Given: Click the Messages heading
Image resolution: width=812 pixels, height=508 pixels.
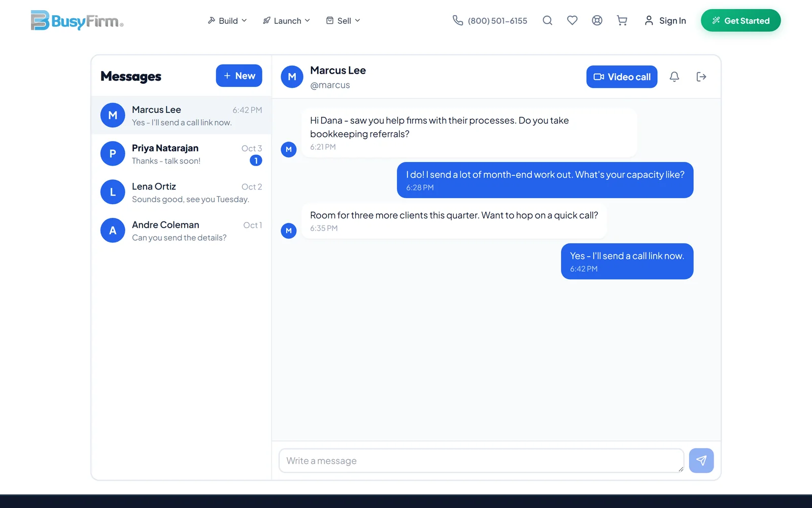Looking at the screenshot, I should click(131, 76).
